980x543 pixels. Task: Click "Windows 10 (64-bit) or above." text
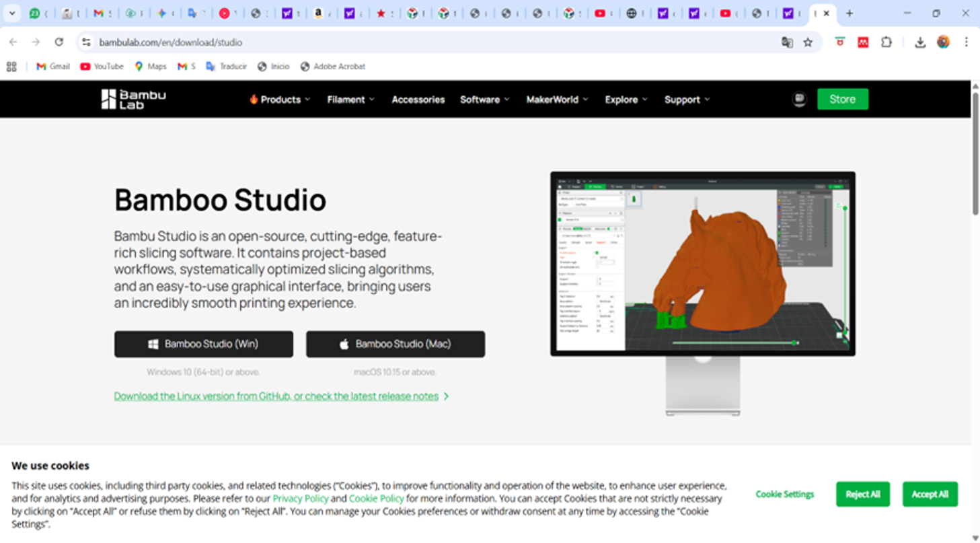[204, 372]
